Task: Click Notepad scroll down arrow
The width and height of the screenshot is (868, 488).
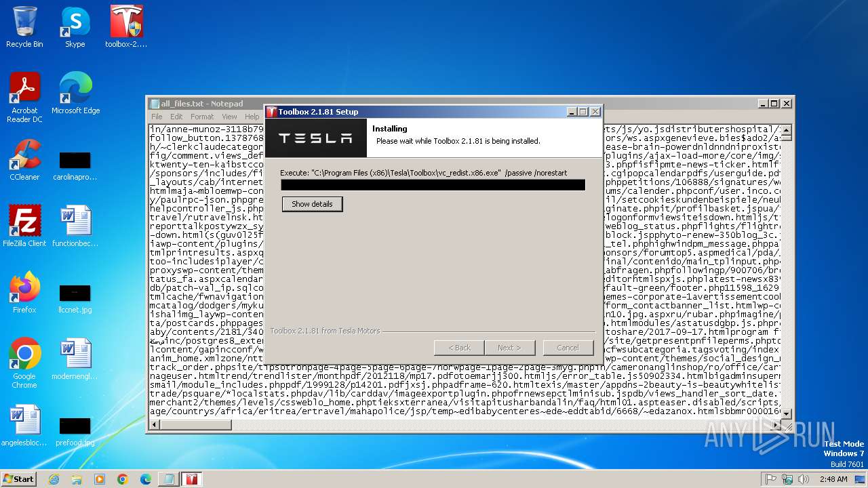Action: [787, 413]
